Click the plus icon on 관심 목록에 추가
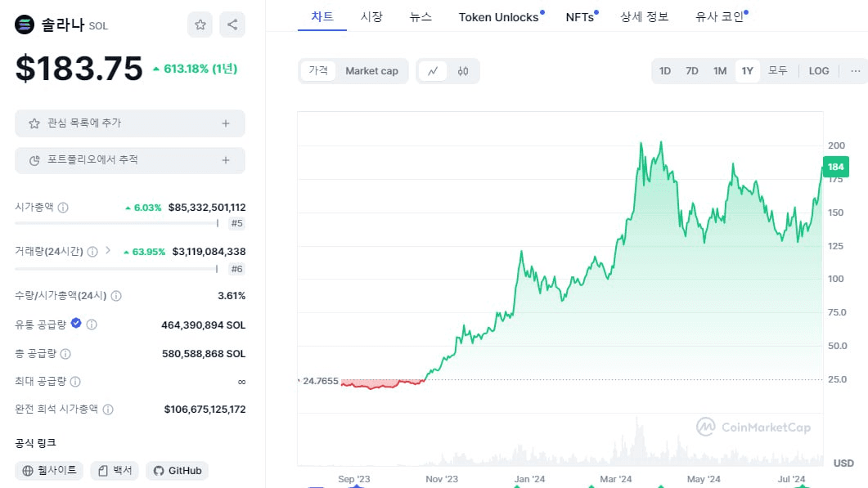This screenshot has height=488, width=868. click(226, 123)
